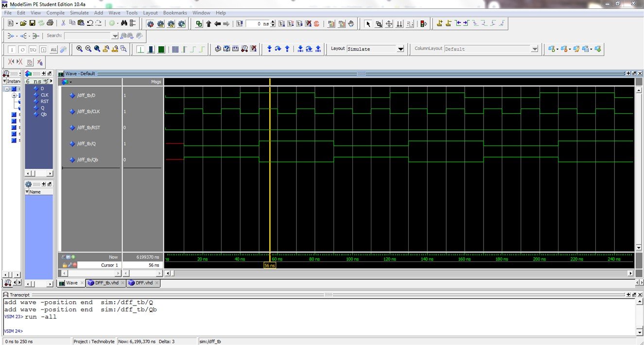Click the Zoom In magnifier

click(80, 49)
